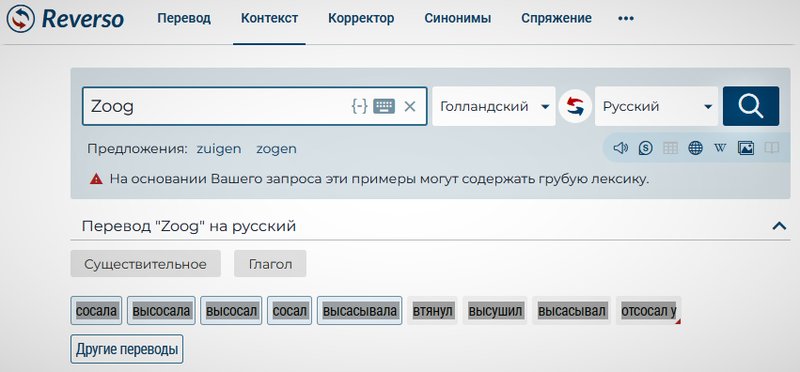The image size is (800, 372).
Task: Click the Другие переводы button
Action: [x=127, y=350]
